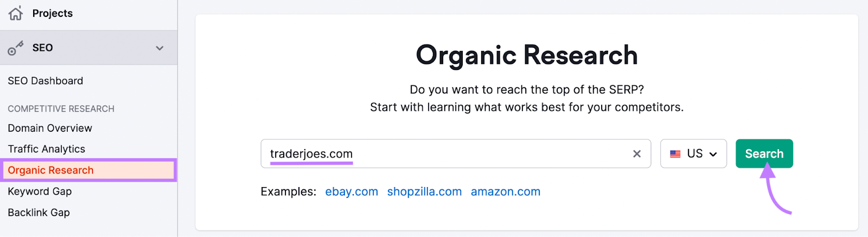Click the SEO section header

coord(88,48)
